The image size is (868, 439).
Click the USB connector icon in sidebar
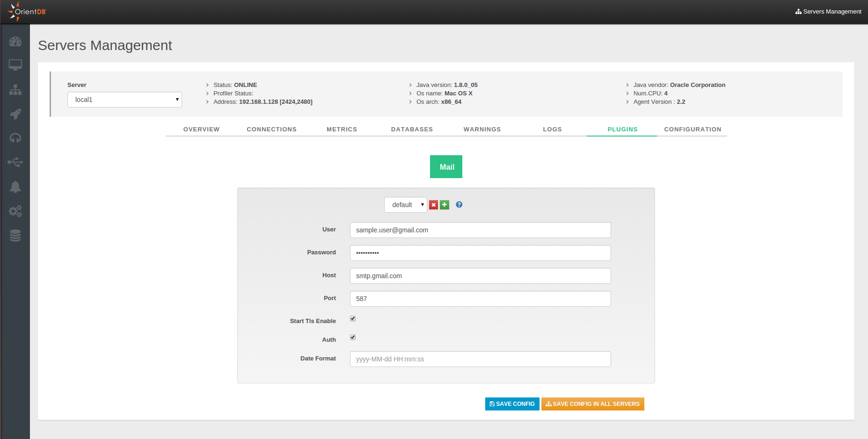pyautogui.click(x=15, y=162)
